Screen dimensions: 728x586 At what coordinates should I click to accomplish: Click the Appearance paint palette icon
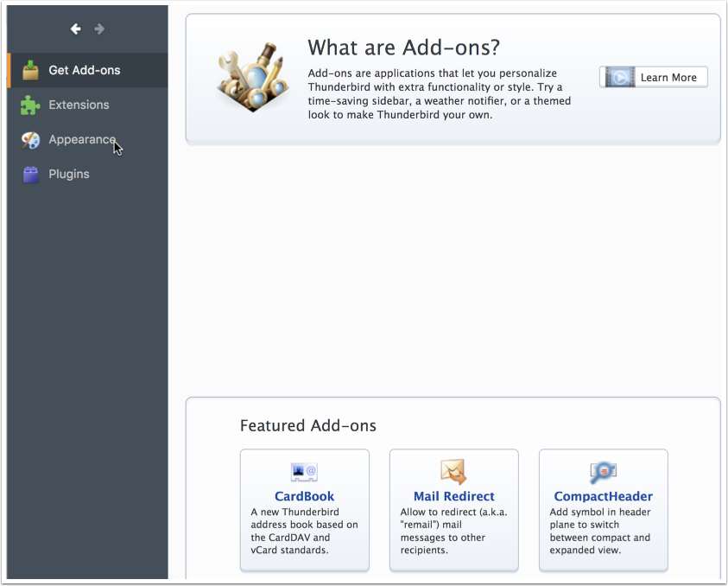(x=30, y=140)
